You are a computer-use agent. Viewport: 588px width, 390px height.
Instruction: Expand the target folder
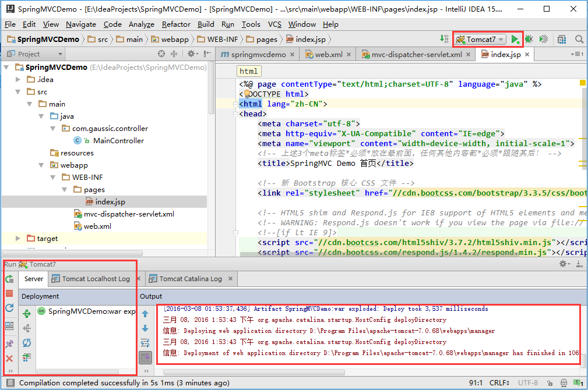tap(17, 238)
